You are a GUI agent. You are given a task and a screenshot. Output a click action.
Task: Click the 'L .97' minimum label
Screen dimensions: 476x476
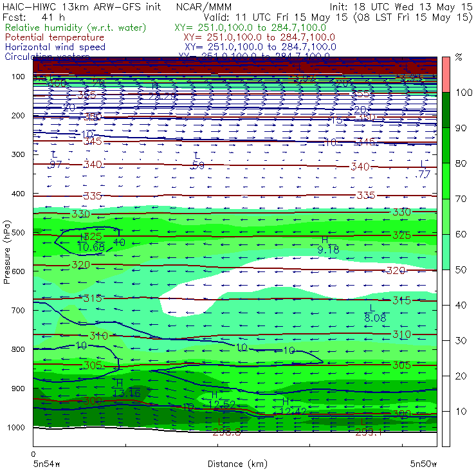point(55,160)
